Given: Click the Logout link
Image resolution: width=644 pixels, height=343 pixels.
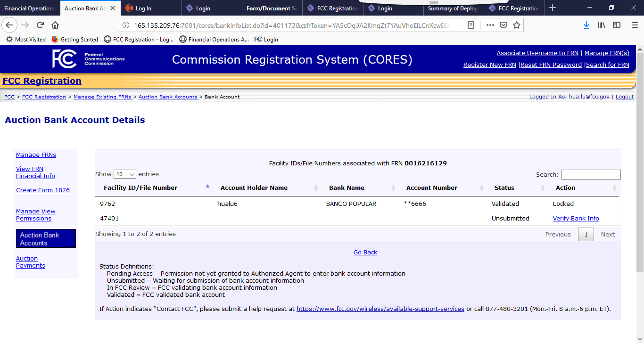Looking at the screenshot, I should 625,97.
